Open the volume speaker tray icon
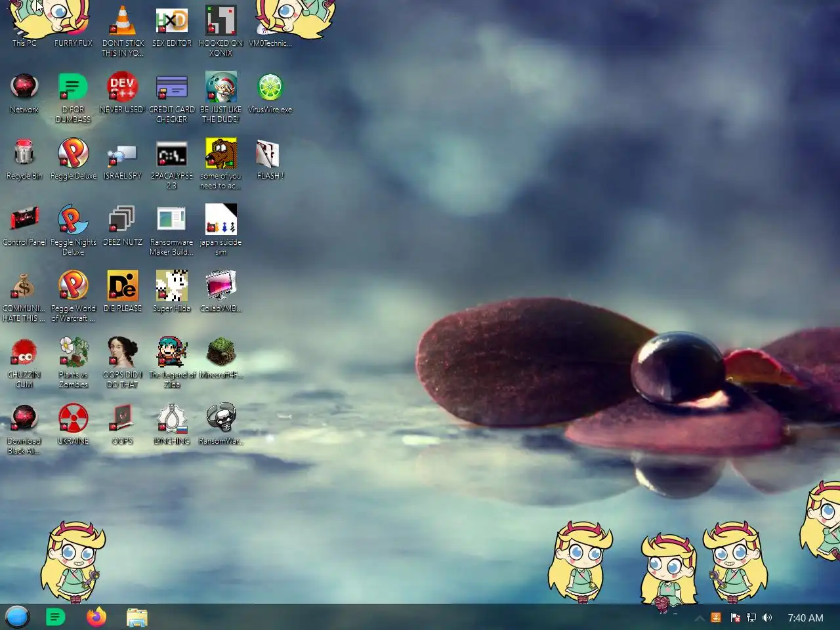 coord(767,618)
